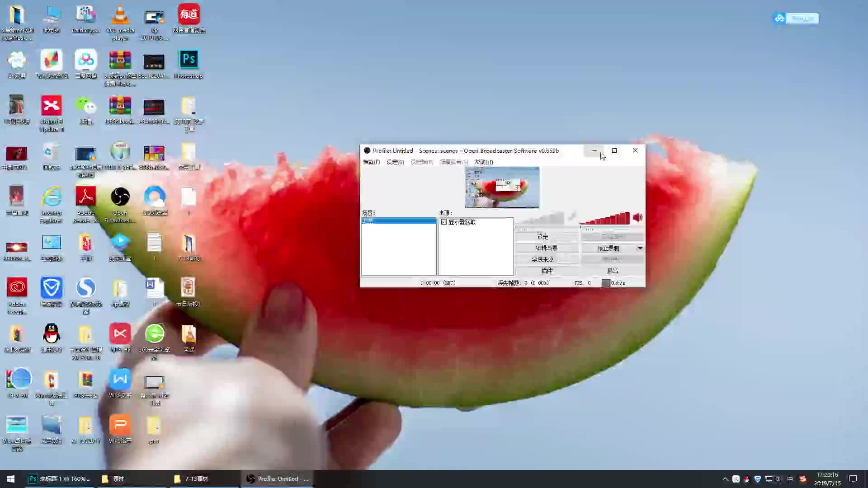Open the WeChat (微信) desktop icon
Viewport: 868px width, 488px height.
85,111
